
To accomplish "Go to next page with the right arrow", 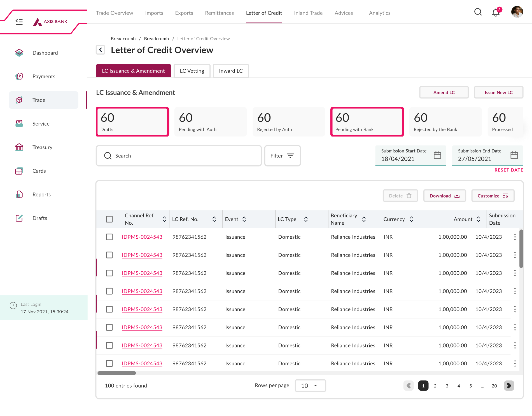I will 509,386.
